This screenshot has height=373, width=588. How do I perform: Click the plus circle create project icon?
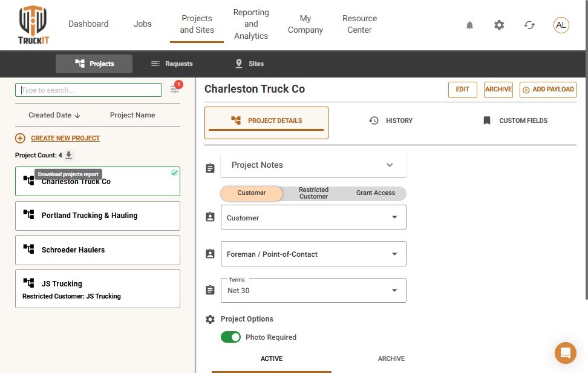(x=20, y=138)
